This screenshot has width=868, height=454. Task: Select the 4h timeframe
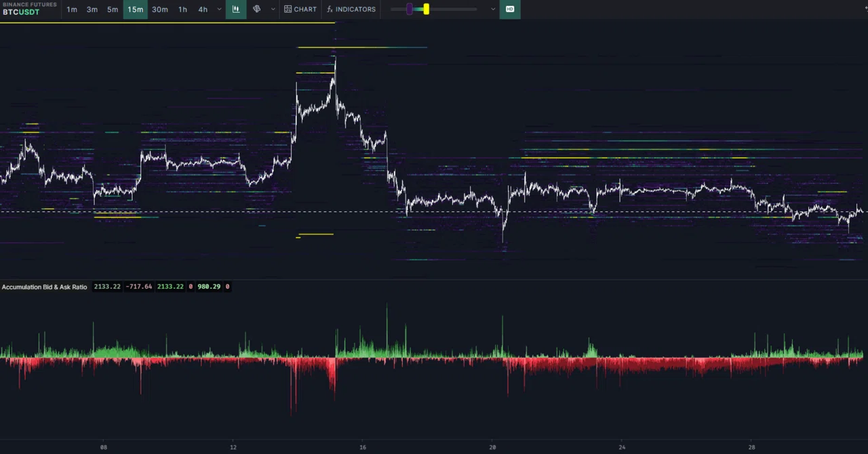(203, 9)
